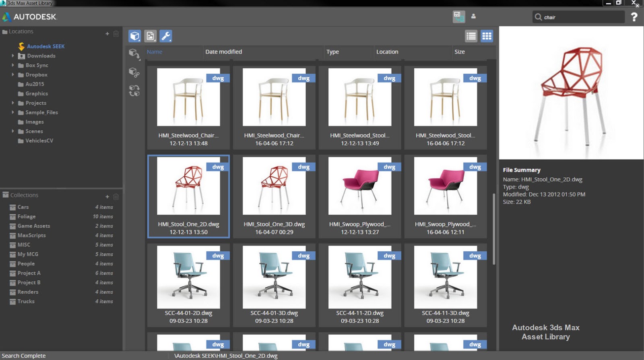Click the layout panel toggle icon in header
The width and height of the screenshot is (644, 360).
[459, 16]
